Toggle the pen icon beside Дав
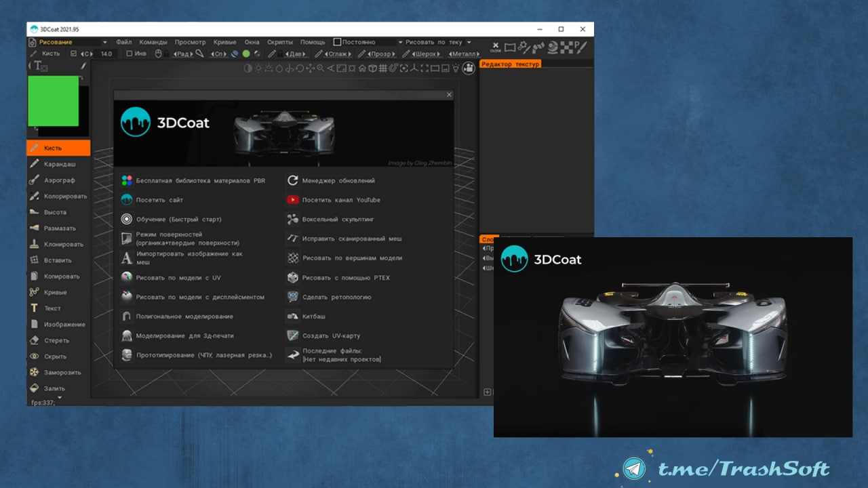868x488 pixels. (272, 54)
